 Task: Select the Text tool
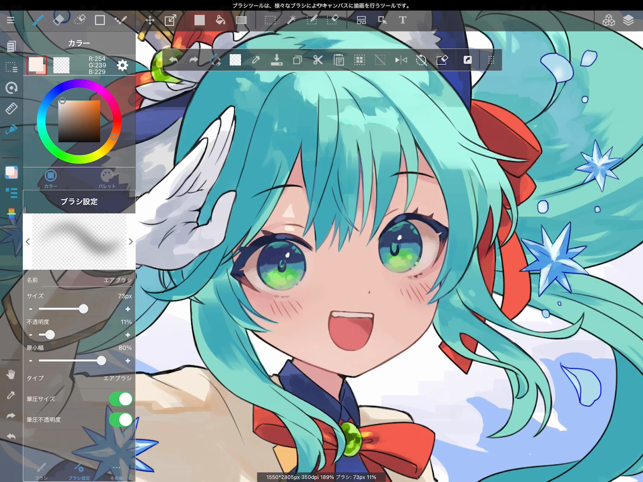point(403,20)
